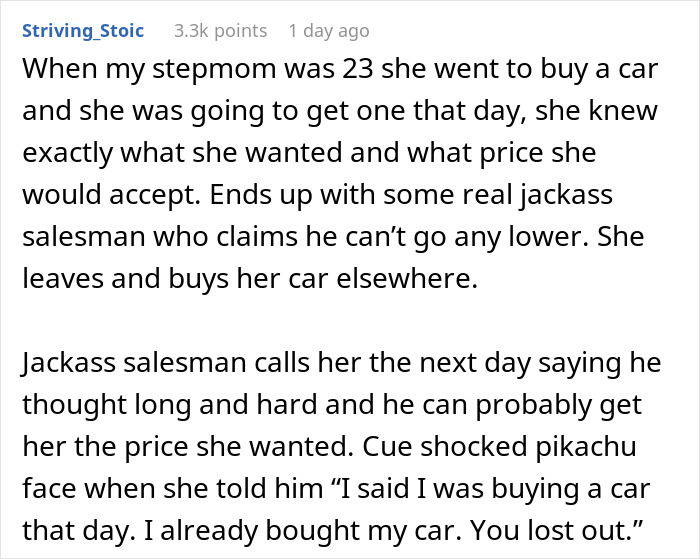Image resolution: width=700 pixels, height=559 pixels.
Task: Click the '1 day ago' timestamp
Action: 328,31
